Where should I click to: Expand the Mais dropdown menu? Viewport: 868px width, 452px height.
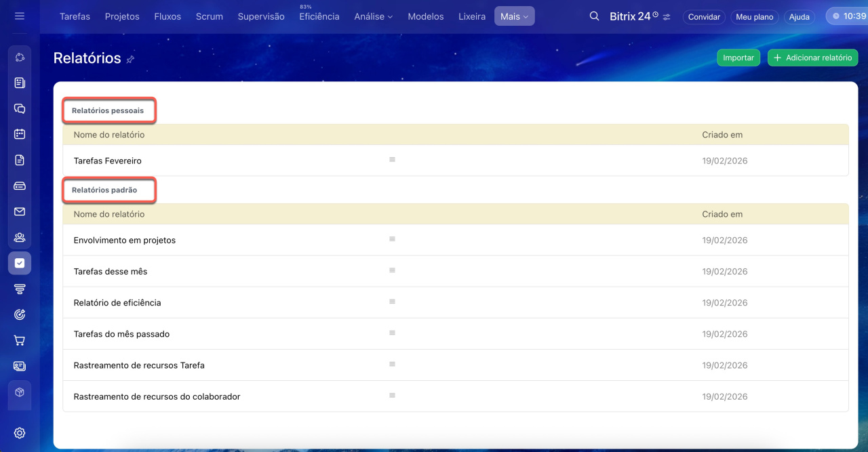coord(514,16)
